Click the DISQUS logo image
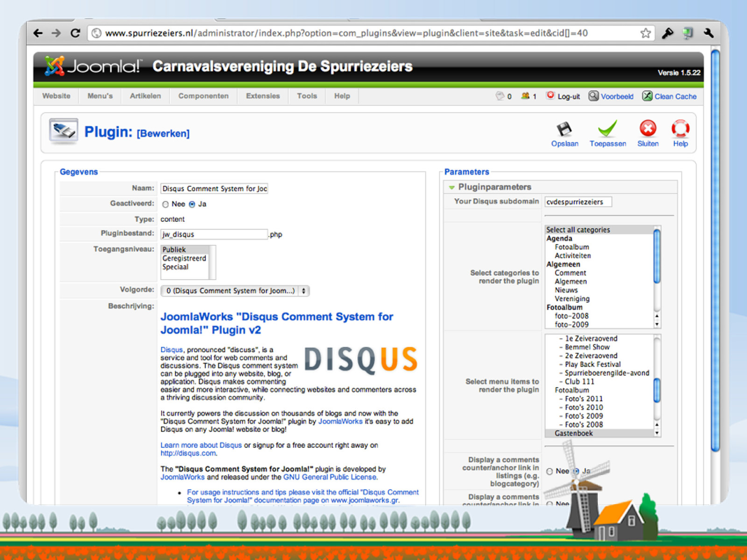This screenshot has width=747, height=560. click(361, 360)
